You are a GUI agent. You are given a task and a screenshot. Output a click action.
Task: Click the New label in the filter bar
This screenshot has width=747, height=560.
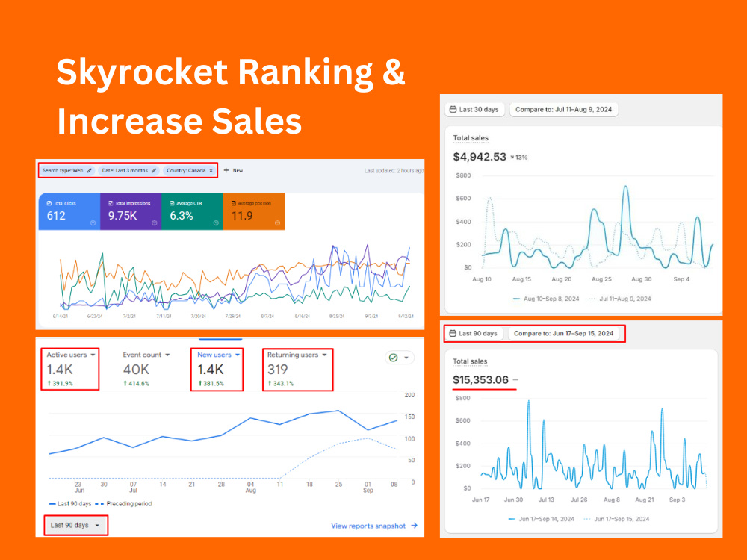238,170
